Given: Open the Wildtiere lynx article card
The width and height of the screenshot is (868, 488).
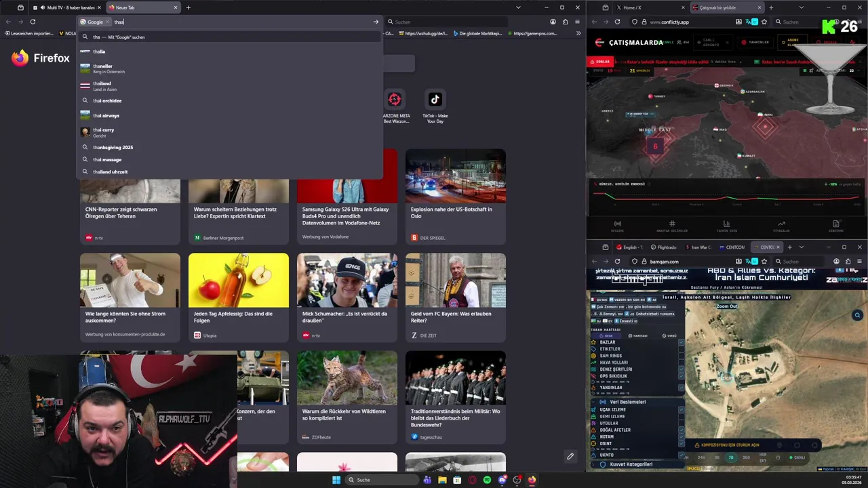Looking at the screenshot, I should click(347, 396).
